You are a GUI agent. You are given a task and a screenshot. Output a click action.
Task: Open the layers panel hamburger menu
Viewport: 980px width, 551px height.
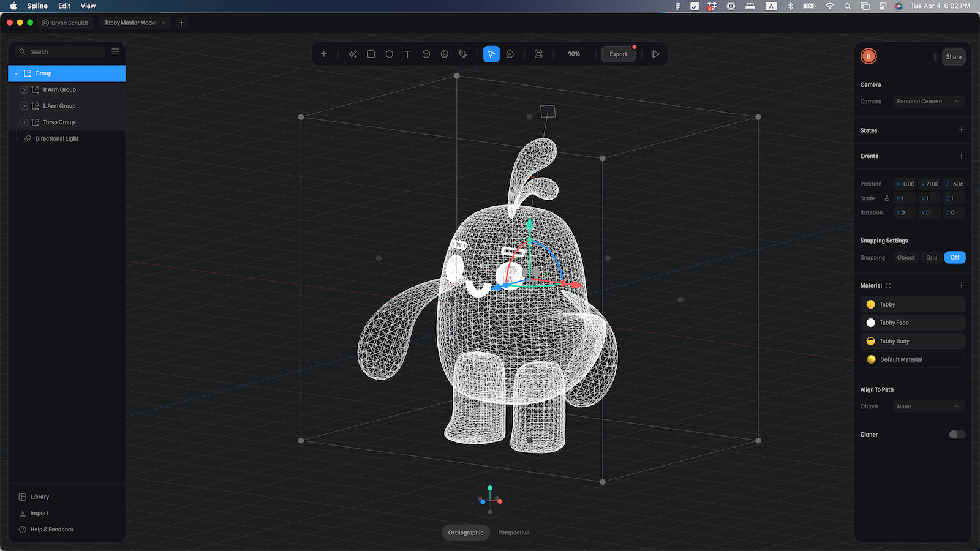[115, 51]
